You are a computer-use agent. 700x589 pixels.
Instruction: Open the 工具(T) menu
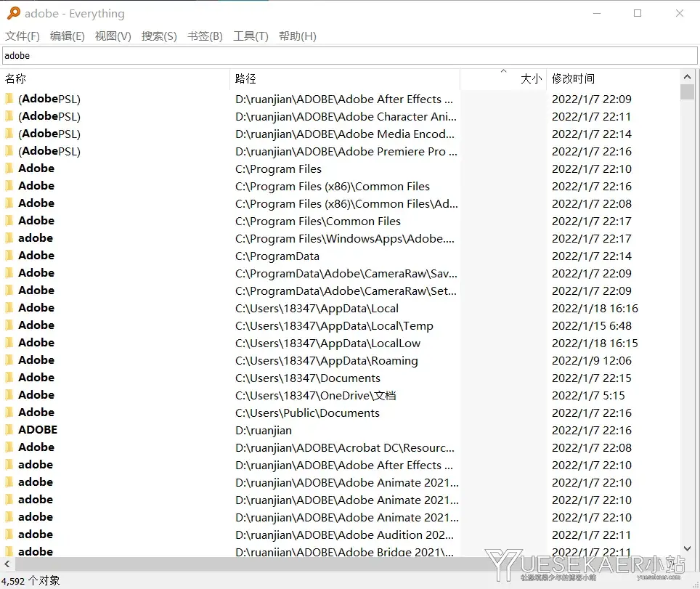point(251,36)
